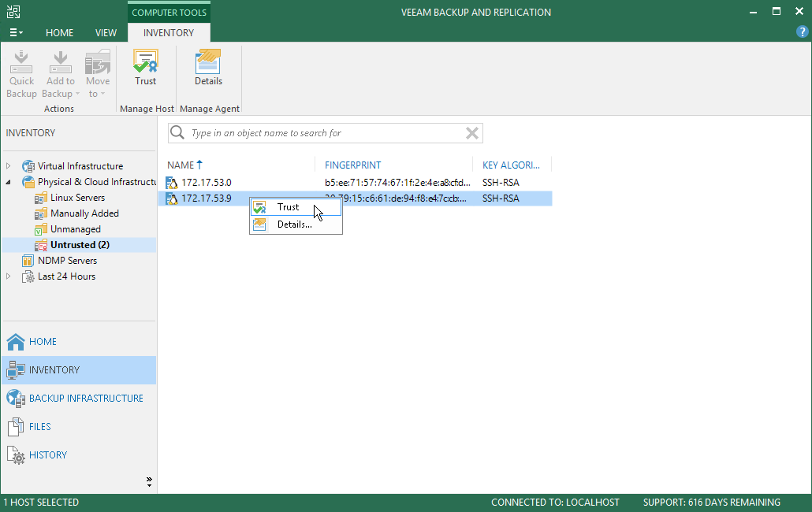Select Virtual Infrastructure in the tree
The height and width of the screenshot is (512, 812).
pos(80,166)
